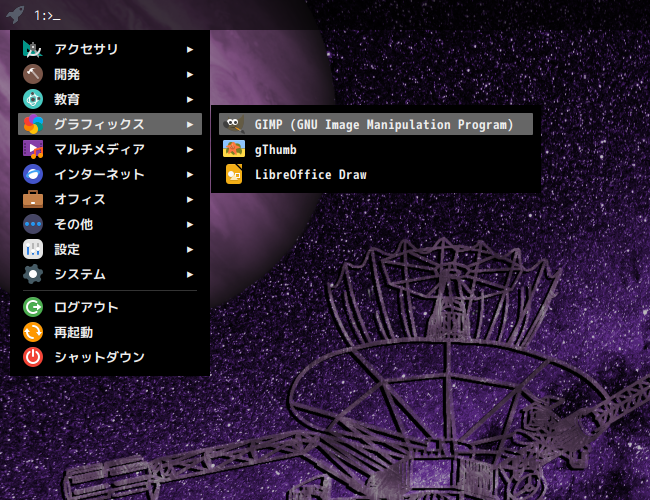Click the 設定 sliders icon

[x=33, y=249]
